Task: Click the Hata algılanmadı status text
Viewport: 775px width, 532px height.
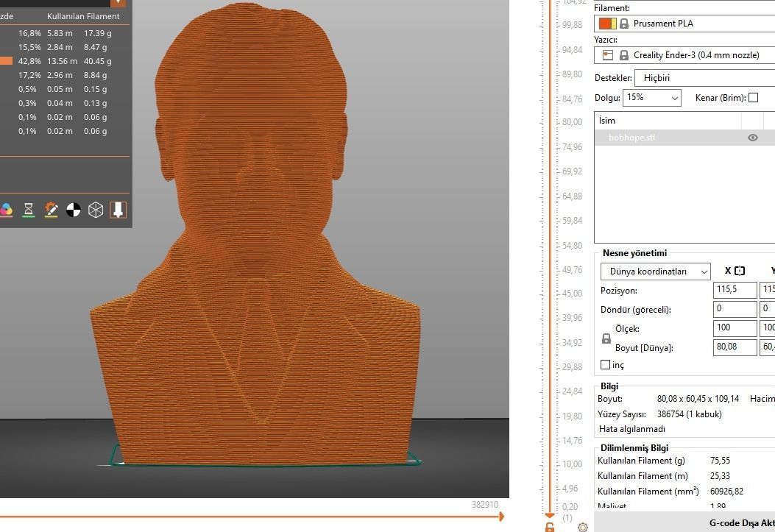Action: pyautogui.click(x=631, y=429)
